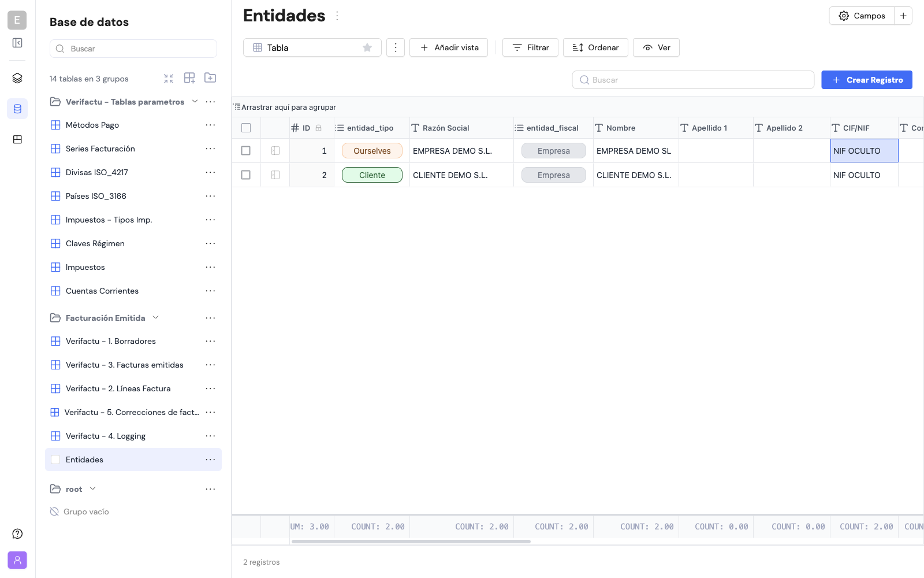Viewport: 924px width, 578px height.
Task: Click favorite star in Tabla view
Action: tap(367, 47)
